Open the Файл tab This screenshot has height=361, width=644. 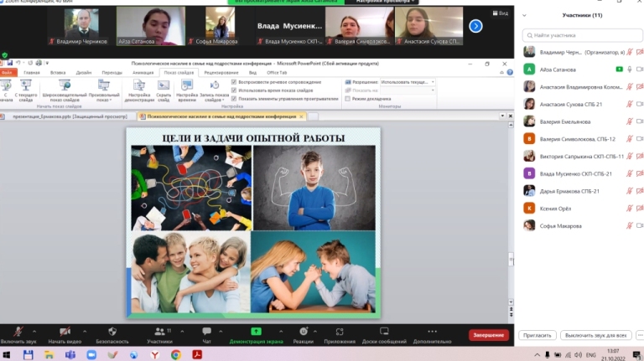(x=8, y=73)
